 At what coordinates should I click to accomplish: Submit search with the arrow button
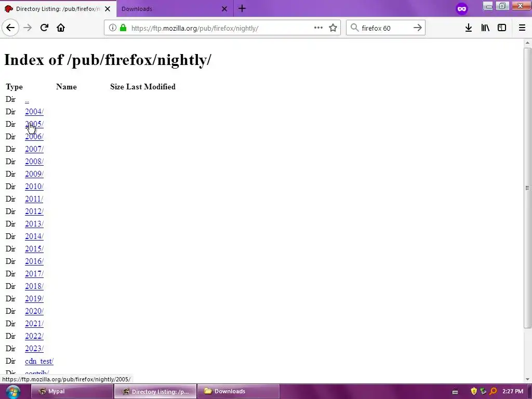coord(418,28)
